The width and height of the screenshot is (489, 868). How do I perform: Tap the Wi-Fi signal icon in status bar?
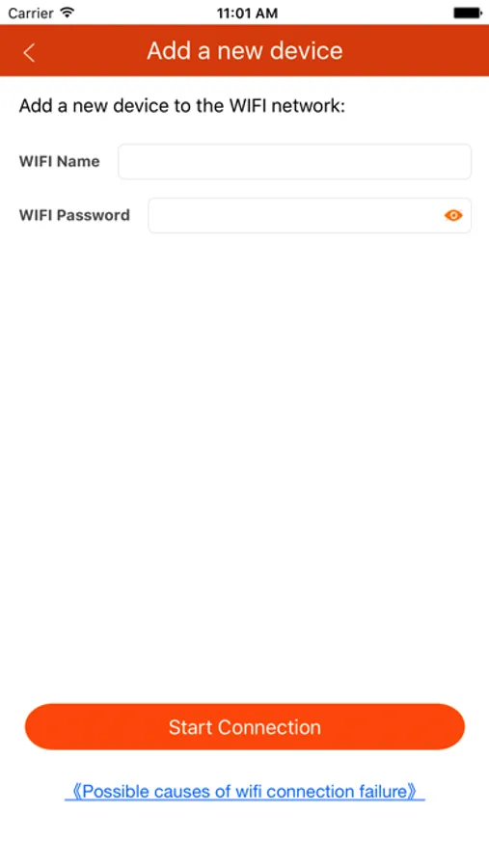[x=68, y=13]
